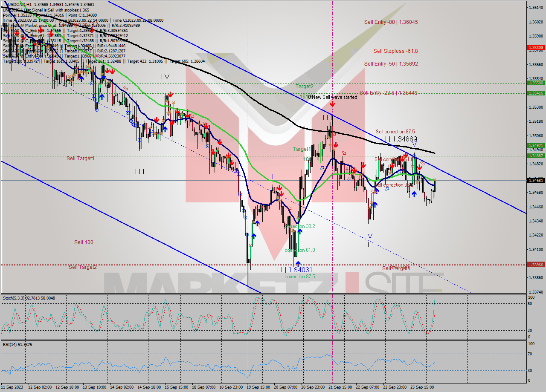Click the 1.36140 price axis value
This screenshot has width=546, height=392.
(x=535, y=8)
